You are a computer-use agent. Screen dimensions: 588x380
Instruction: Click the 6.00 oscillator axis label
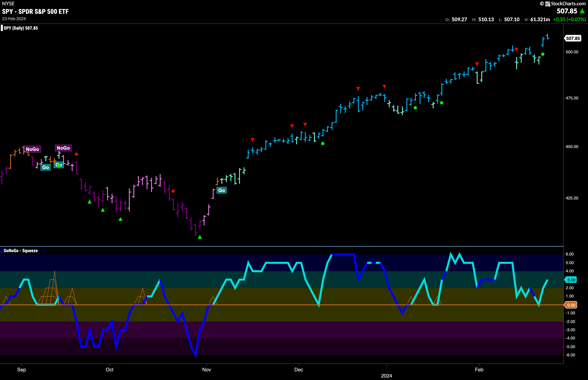pos(570,254)
